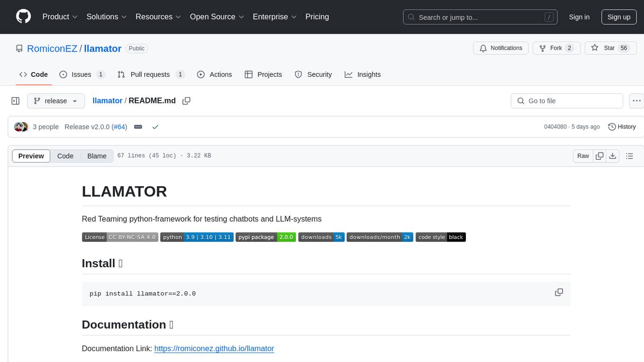Viewport: 644px width, 362px height.
Task: Show the 3 people contributors
Action: point(45,127)
